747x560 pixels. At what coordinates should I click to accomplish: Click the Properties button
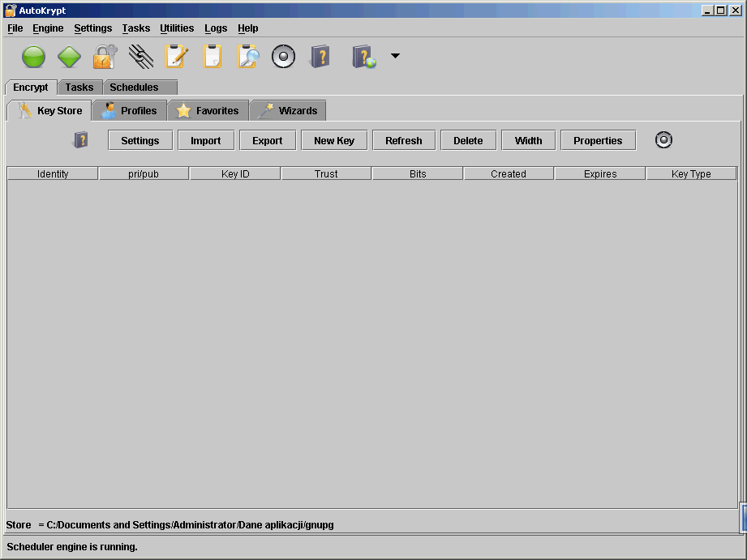click(598, 140)
